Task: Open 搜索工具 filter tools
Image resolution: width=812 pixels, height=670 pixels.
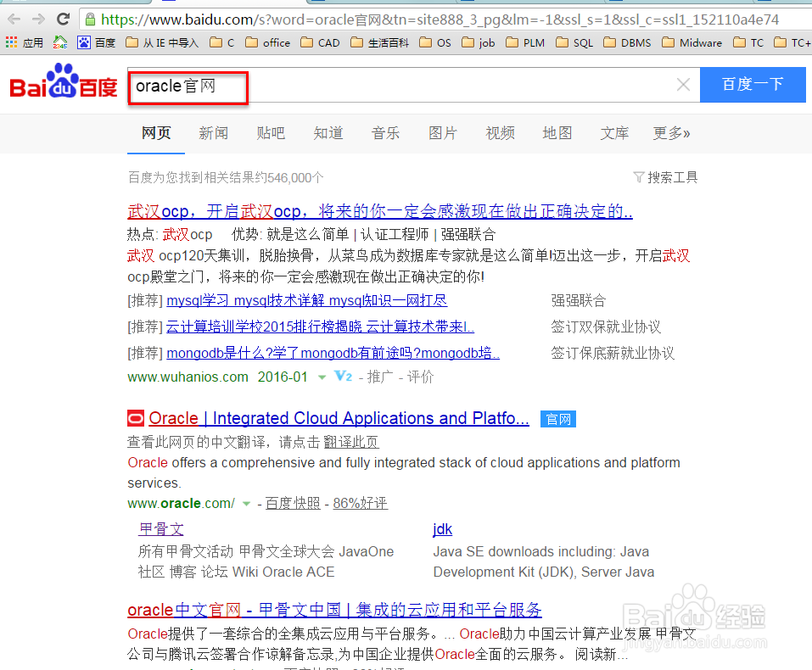Action: pyautogui.click(x=665, y=177)
